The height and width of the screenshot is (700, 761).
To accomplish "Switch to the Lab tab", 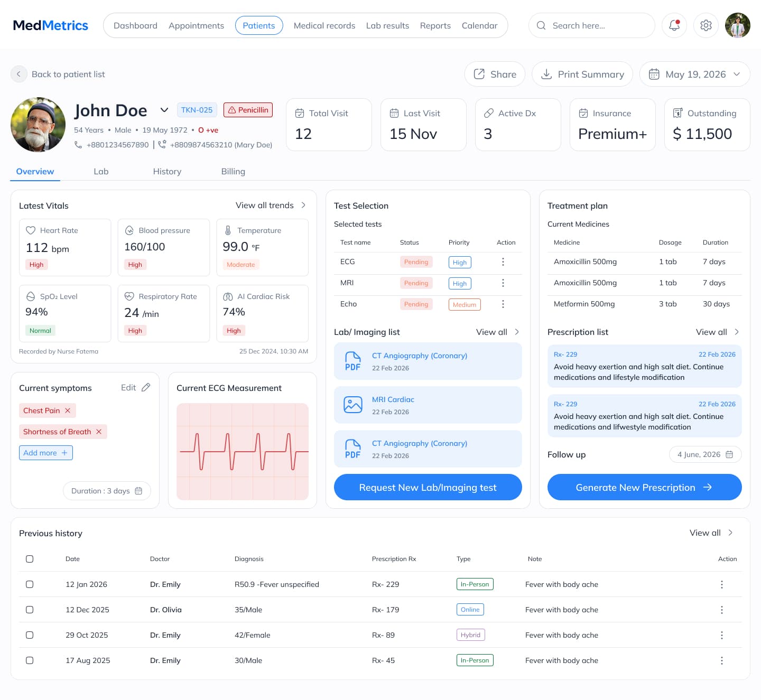I will 101,171.
